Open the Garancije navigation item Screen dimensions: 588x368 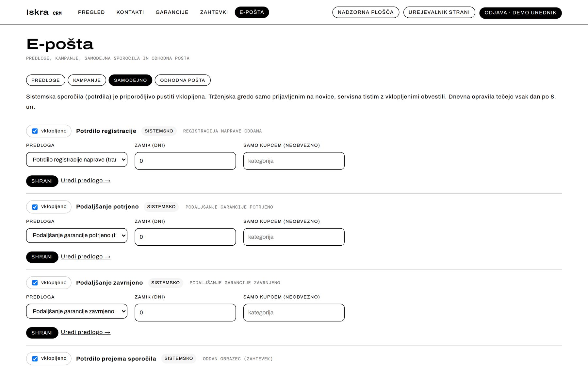click(172, 12)
